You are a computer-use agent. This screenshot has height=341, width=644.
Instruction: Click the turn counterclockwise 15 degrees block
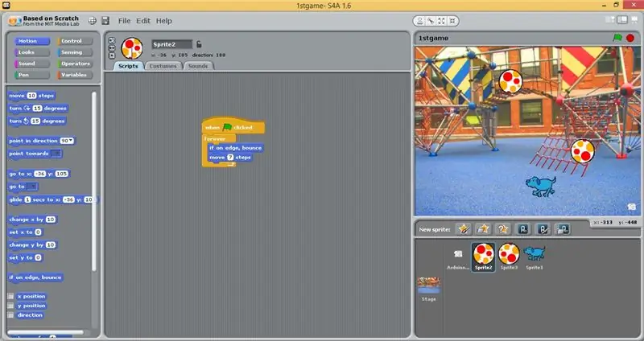click(37, 121)
